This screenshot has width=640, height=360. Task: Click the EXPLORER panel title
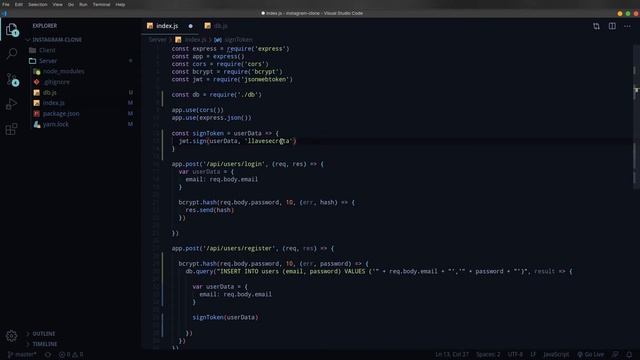[45, 26]
